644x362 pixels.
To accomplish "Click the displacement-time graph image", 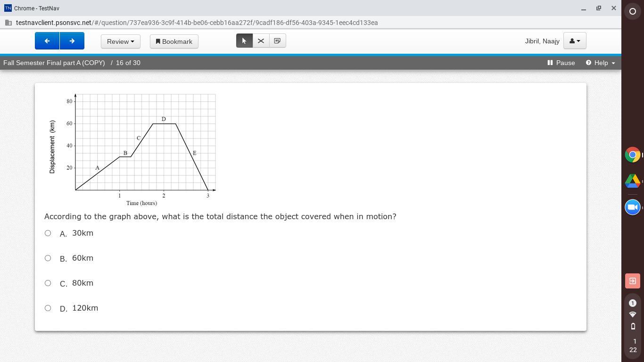I will pos(132,149).
